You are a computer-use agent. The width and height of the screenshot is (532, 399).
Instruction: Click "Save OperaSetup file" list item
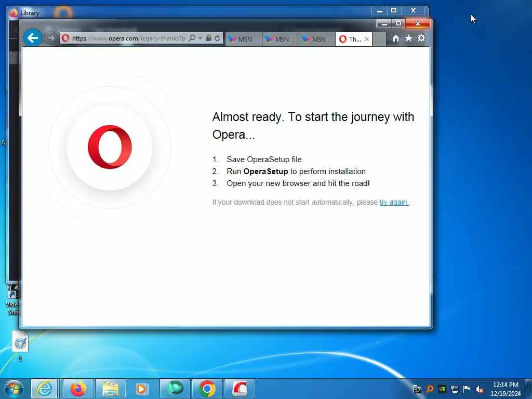[x=264, y=159]
